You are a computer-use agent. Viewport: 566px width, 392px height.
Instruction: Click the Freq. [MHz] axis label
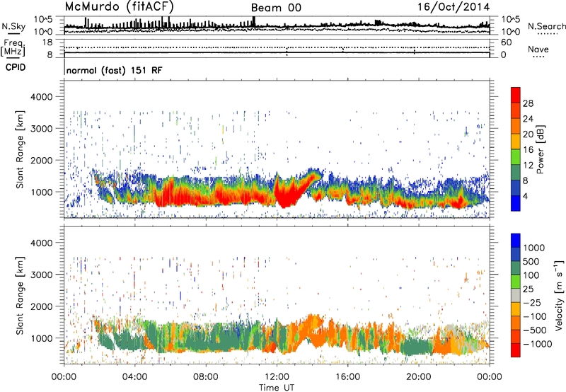point(13,48)
